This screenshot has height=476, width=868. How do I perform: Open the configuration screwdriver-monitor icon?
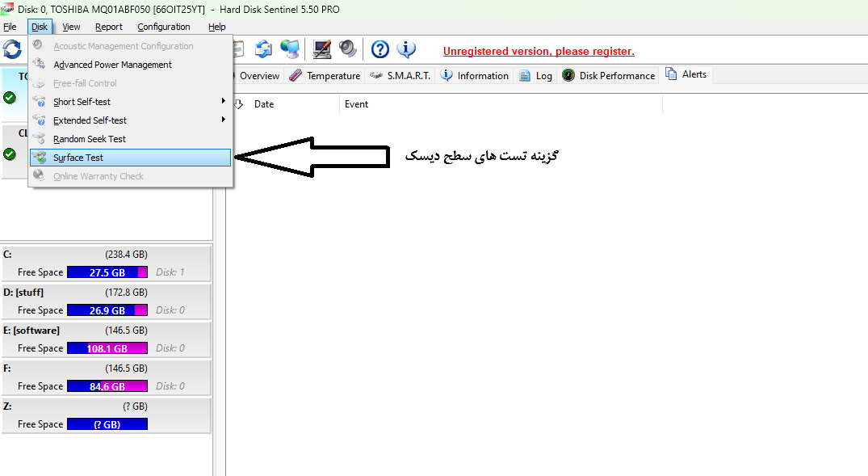tap(321, 48)
